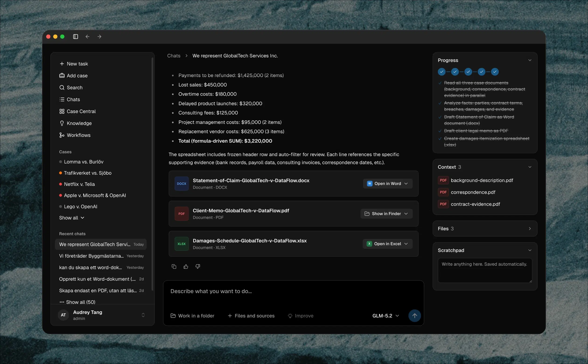Open the Knowledge section
The width and height of the screenshot is (588, 364).
[75, 123]
